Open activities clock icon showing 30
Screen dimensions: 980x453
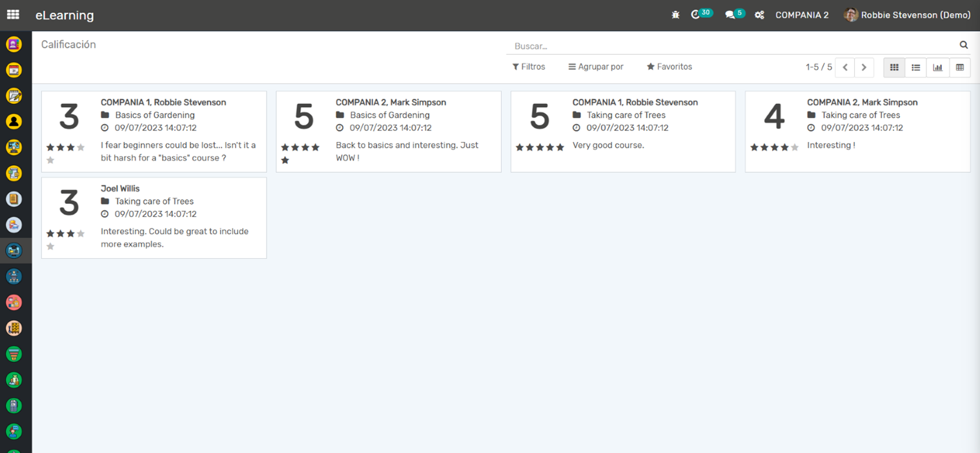696,15
